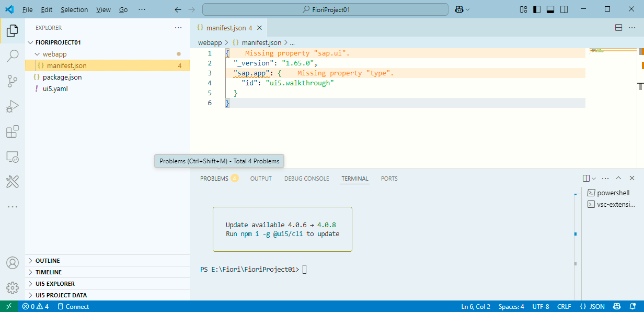Expand the UI5 PROJECT DATA section
Viewport: 644px width, 312px height.
point(107,295)
